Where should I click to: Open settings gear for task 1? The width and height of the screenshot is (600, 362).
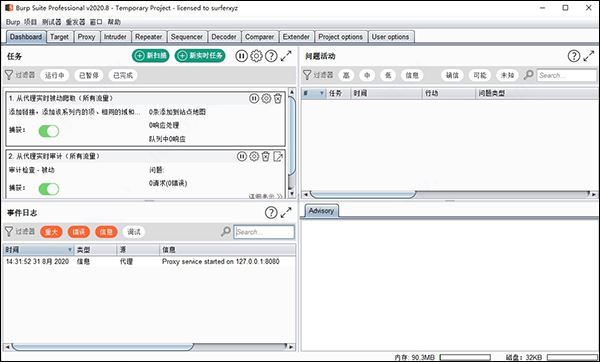266,98
